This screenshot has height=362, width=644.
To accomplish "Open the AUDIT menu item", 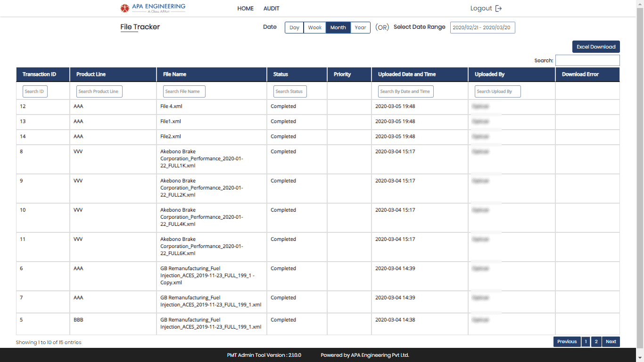I will click(272, 8).
